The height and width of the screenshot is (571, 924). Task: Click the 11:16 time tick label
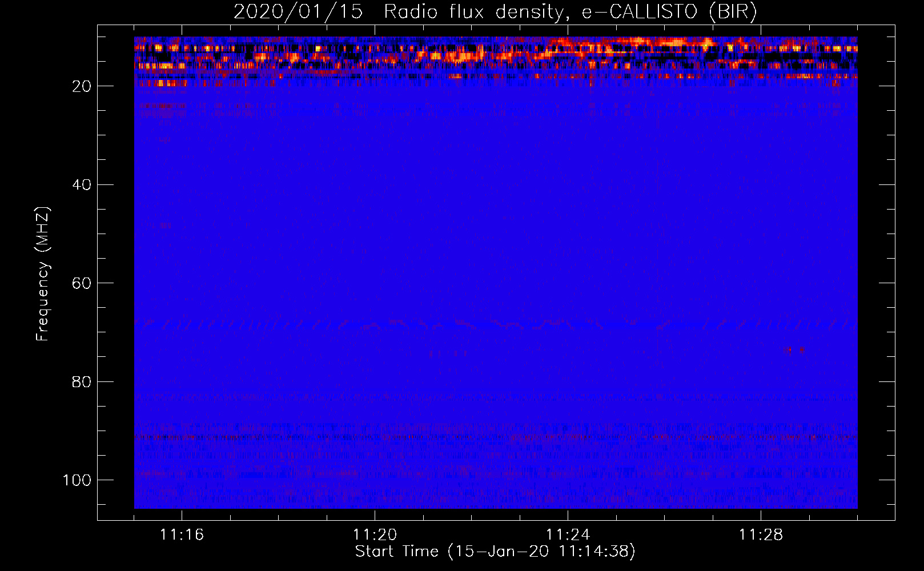182,535
